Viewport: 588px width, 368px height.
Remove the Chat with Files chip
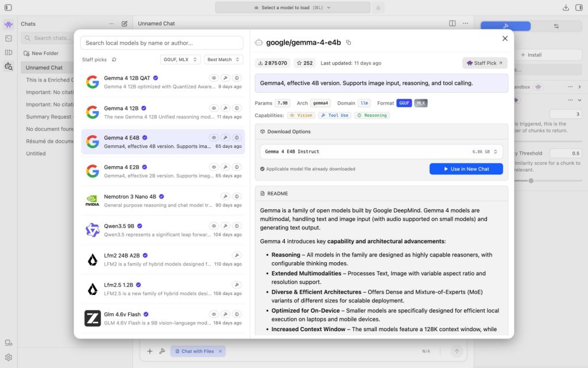point(220,351)
